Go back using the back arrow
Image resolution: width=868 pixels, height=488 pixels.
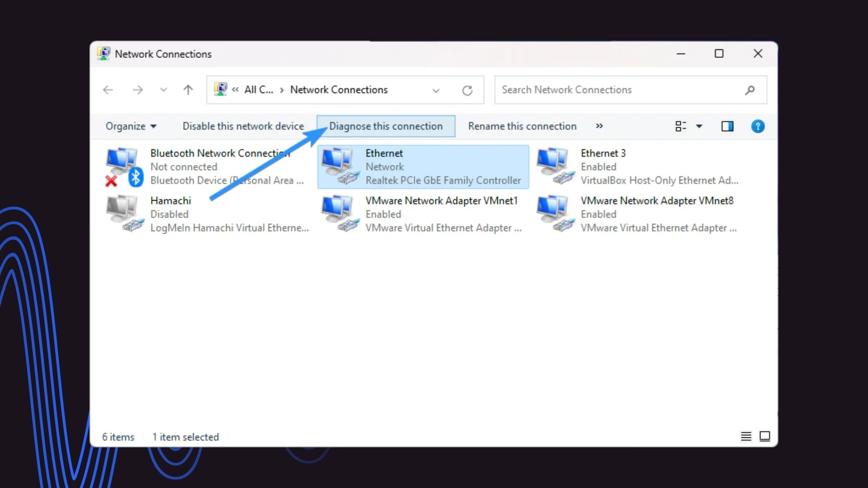108,90
